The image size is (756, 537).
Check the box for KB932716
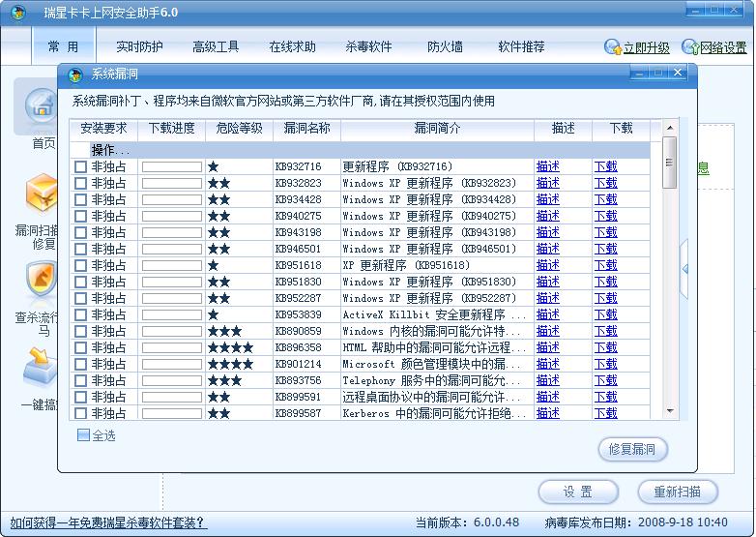point(80,167)
